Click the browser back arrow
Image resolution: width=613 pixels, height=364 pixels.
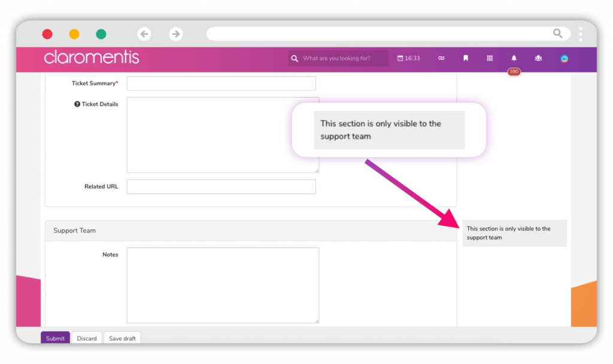point(144,34)
